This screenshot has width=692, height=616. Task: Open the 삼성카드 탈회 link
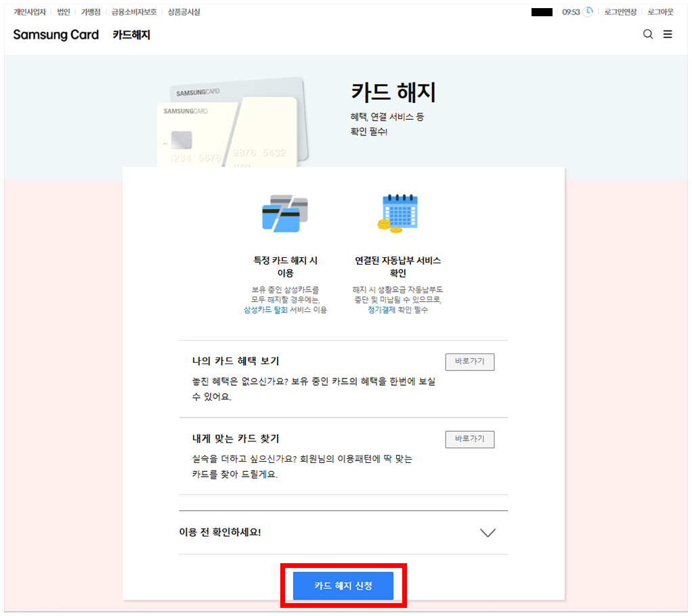(265, 309)
